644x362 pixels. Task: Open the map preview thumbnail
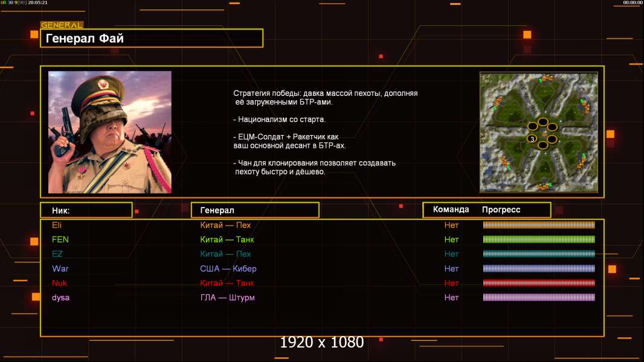(x=539, y=132)
